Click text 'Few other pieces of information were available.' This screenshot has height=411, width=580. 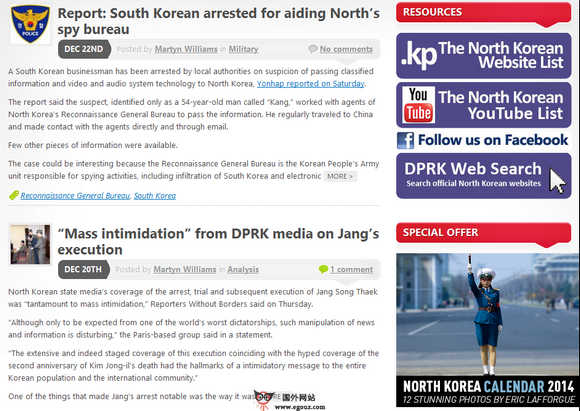point(93,145)
